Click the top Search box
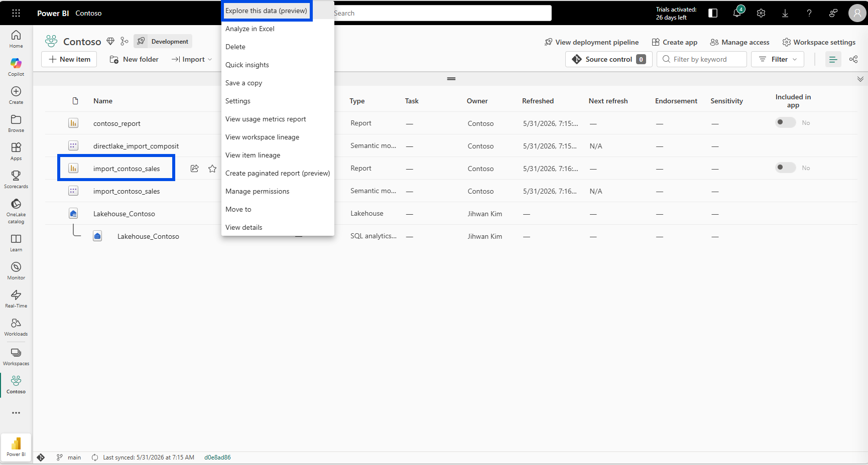Screen dimensions: 868x465 click(442, 13)
